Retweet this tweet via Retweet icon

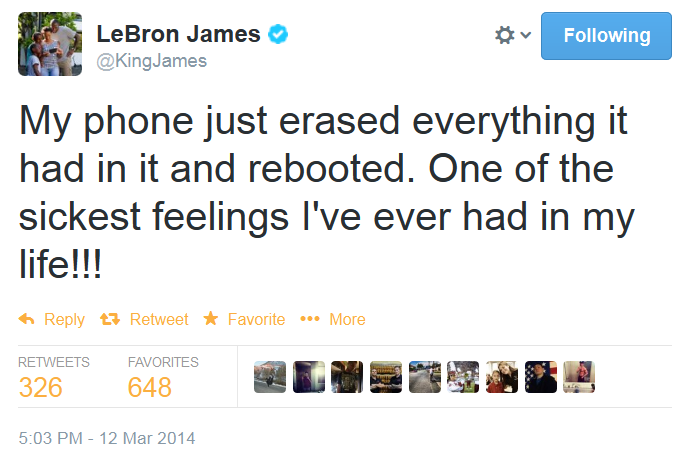[x=110, y=319]
